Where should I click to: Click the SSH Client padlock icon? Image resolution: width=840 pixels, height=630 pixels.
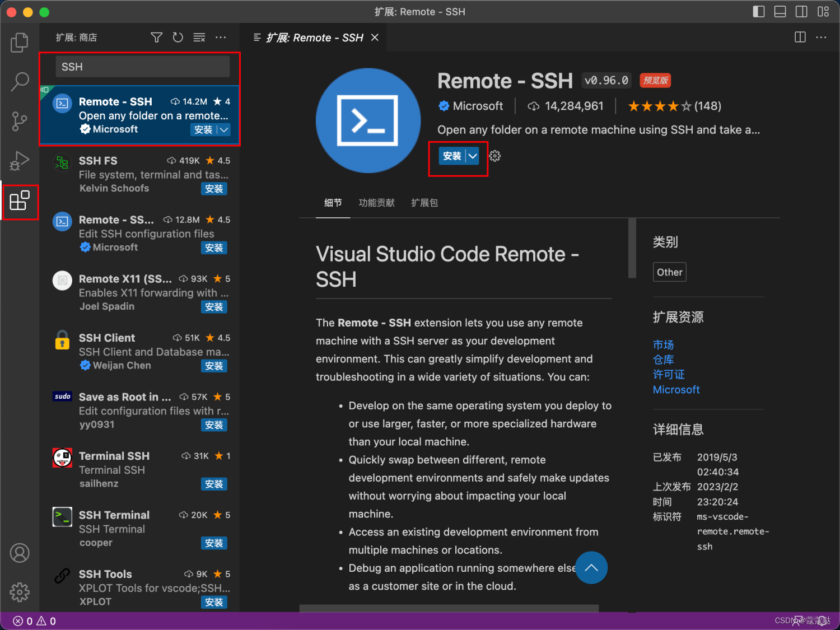(62, 340)
